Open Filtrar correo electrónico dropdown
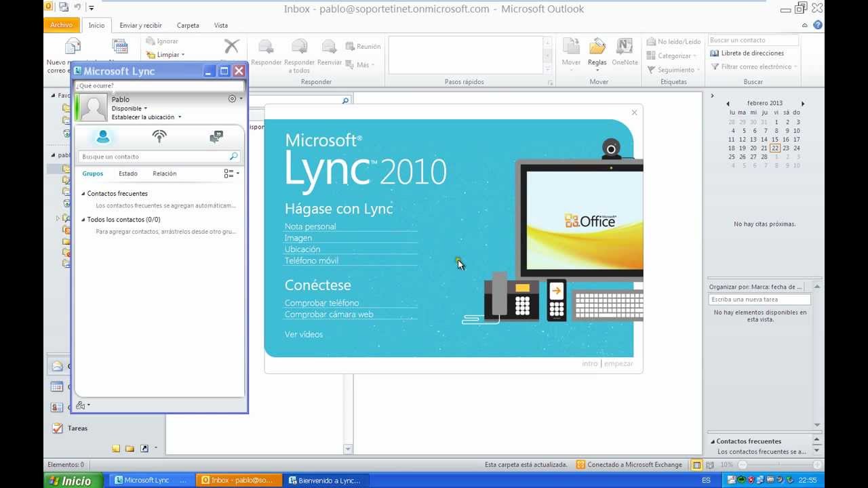This screenshot has width=868, height=488. [x=754, y=66]
